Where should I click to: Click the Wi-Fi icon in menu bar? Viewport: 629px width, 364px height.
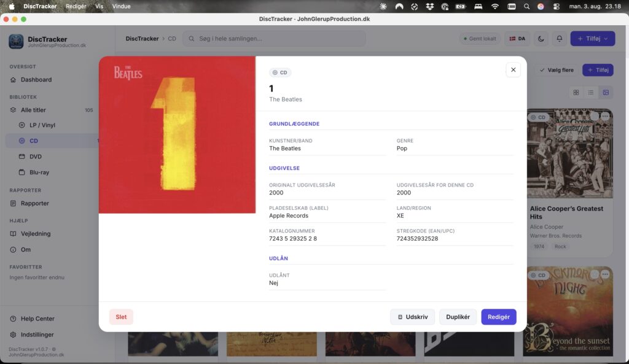pyautogui.click(x=495, y=6)
